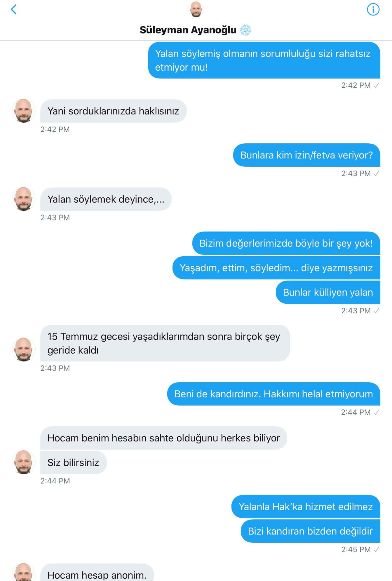The height and width of the screenshot is (581, 392).
Task: Select the 'Yalanla Hak'ka hizmet edilmez' bubble
Action: coord(306,507)
